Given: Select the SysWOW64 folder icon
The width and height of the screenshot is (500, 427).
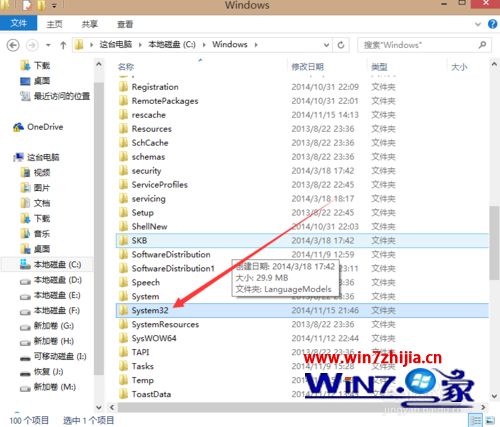Looking at the screenshot, I should coord(123,338).
